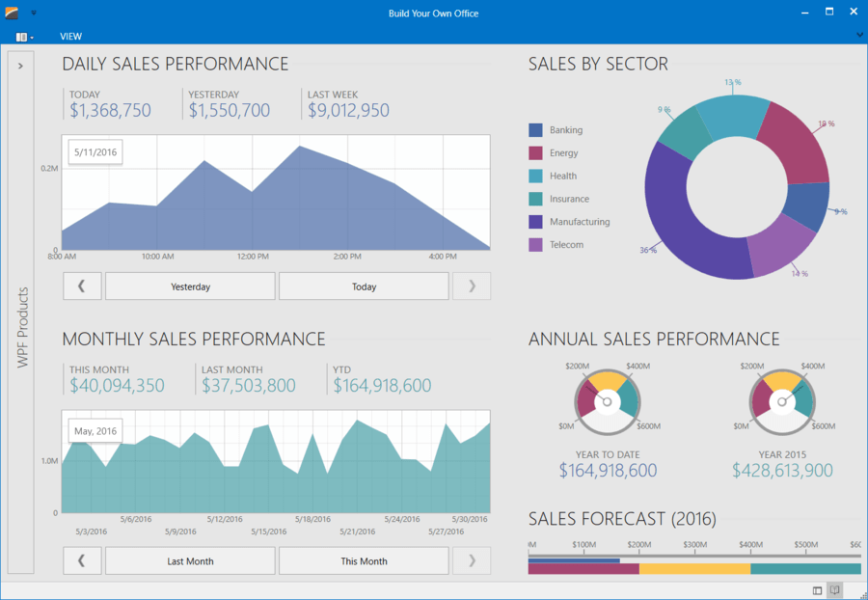The width and height of the screenshot is (868, 600).
Task: Show Today's daily sales
Action: coord(364,286)
